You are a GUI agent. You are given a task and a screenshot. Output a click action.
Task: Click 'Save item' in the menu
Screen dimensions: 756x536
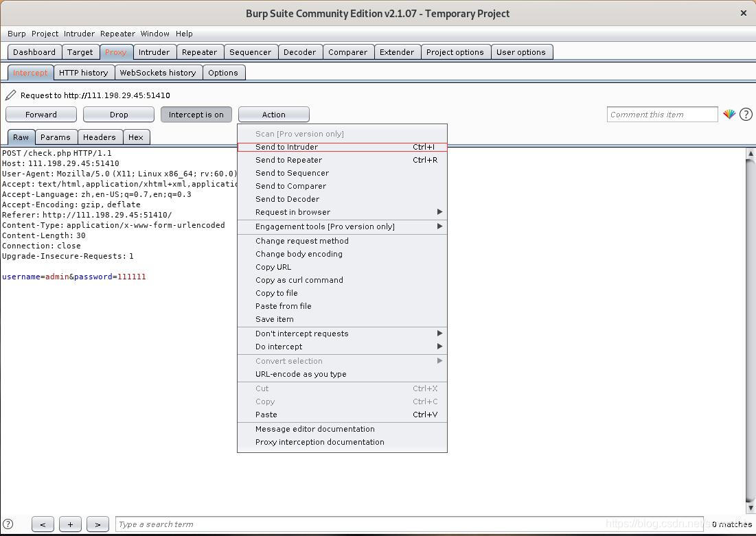343,319
